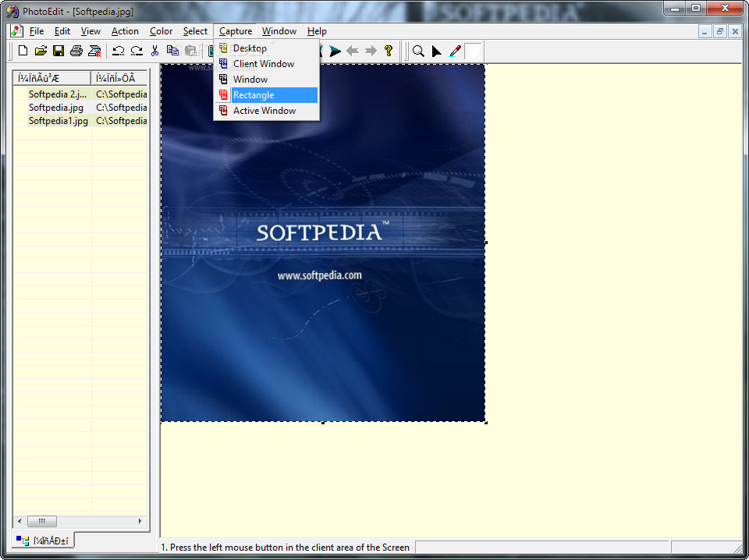Open the File menu
Screen dimensions: 749x560
(x=37, y=31)
